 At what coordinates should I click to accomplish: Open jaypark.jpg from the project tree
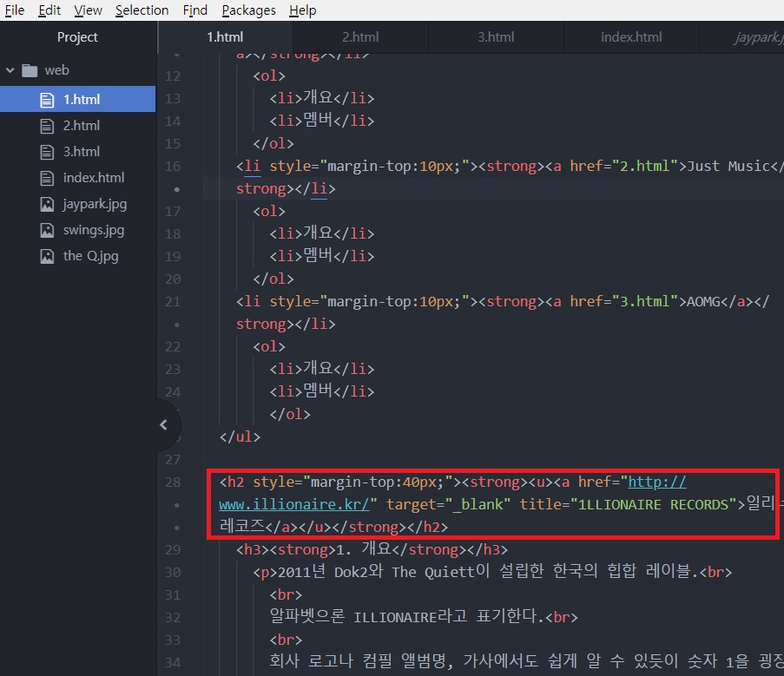[x=77, y=204]
